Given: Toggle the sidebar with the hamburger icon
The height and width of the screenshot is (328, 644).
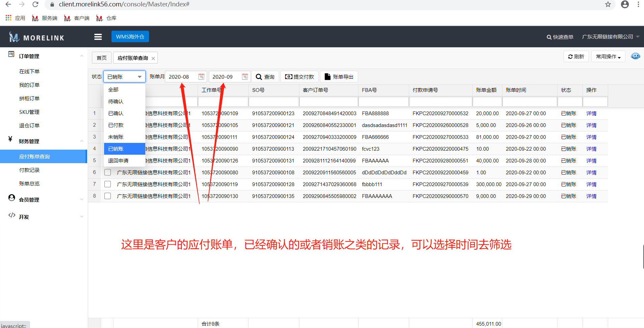Looking at the screenshot, I should 98,37.
